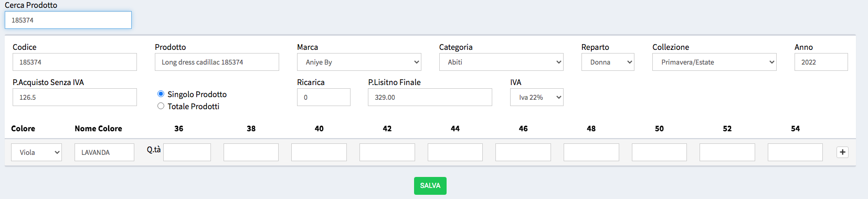Viewport: 868px width, 199px height.
Task: Click the green SALVA button
Action: (430, 186)
